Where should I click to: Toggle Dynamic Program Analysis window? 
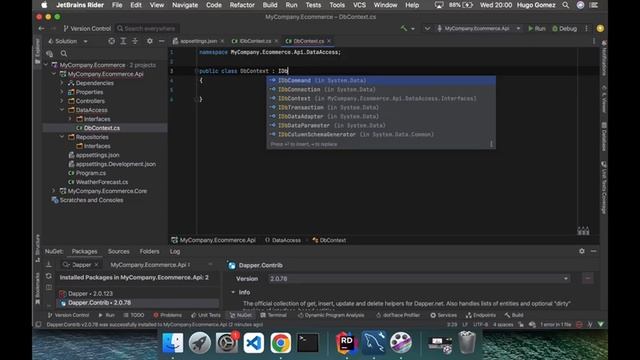(x=331, y=315)
